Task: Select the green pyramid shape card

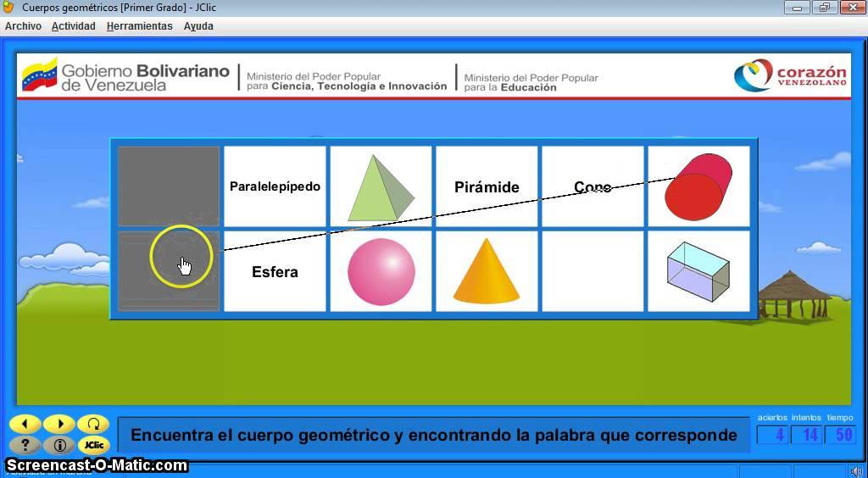Action: 381,186
